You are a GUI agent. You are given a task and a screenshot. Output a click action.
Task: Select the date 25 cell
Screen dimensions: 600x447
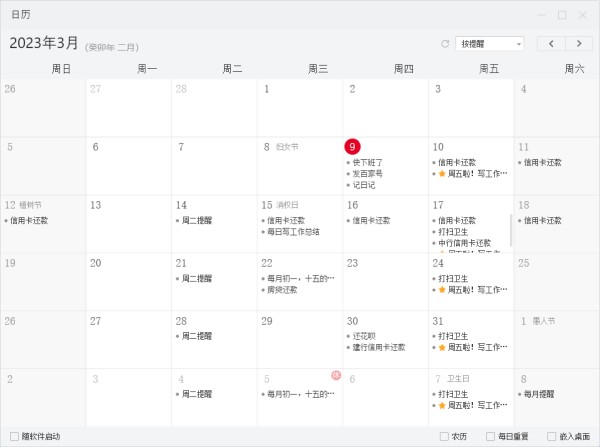tap(557, 282)
